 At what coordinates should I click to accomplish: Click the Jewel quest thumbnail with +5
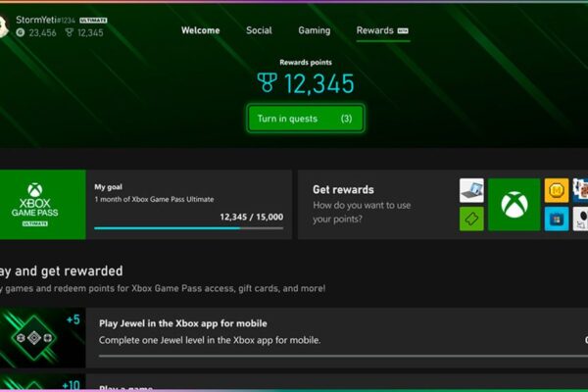(42, 337)
